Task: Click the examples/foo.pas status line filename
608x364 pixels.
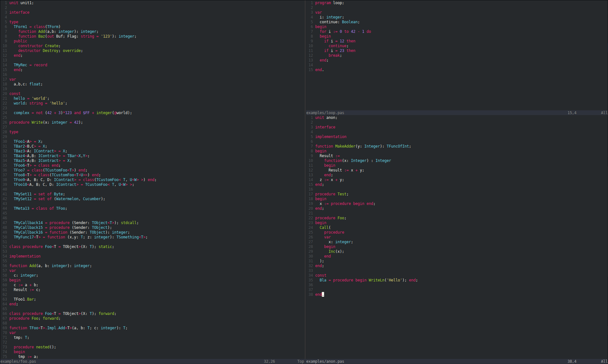Action: 18,361
